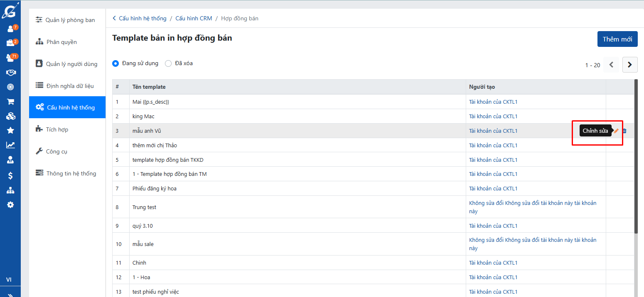The image size is (644, 297).
Task: Click 'Cấu hình CRM' breadcrumb link
Action: click(194, 18)
